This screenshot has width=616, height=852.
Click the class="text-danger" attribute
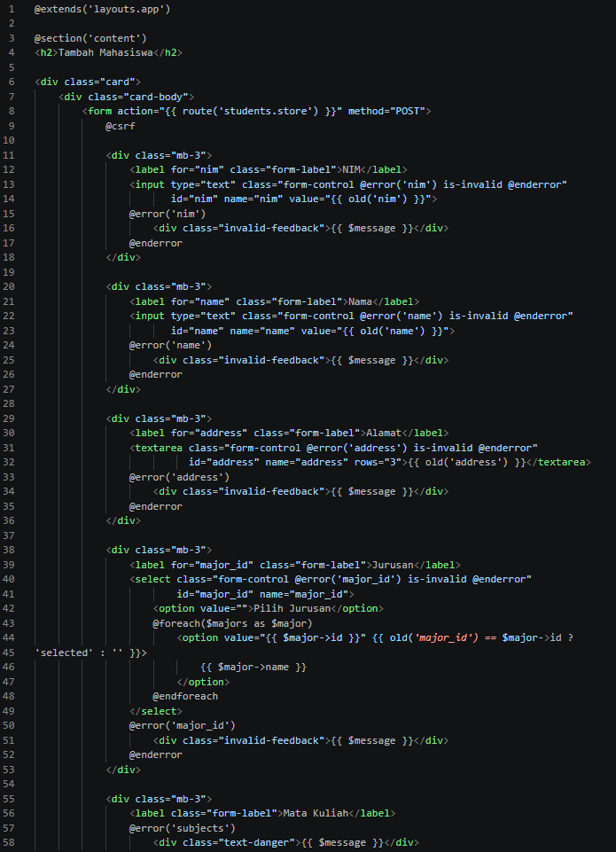coord(238,843)
